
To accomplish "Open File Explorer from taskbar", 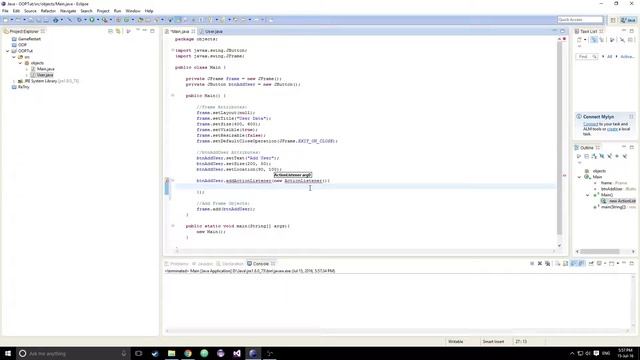I will pyautogui.click(x=171, y=353).
